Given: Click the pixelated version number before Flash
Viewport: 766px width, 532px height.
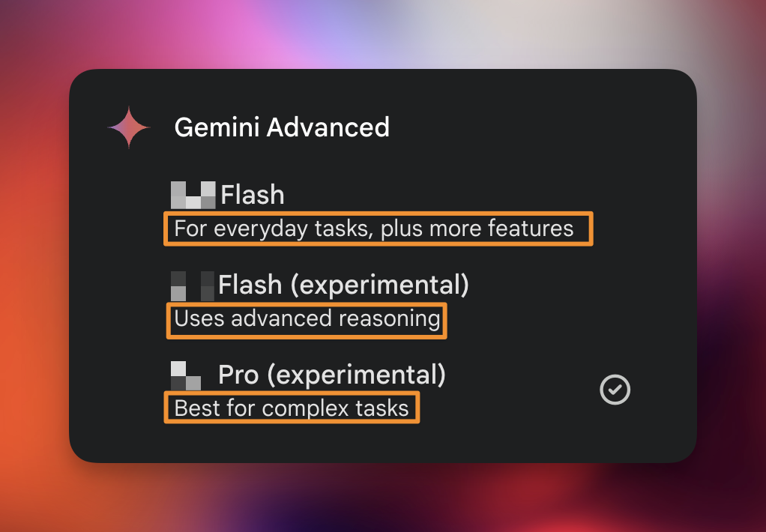Looking at the screenshot, I should (193, 195).
